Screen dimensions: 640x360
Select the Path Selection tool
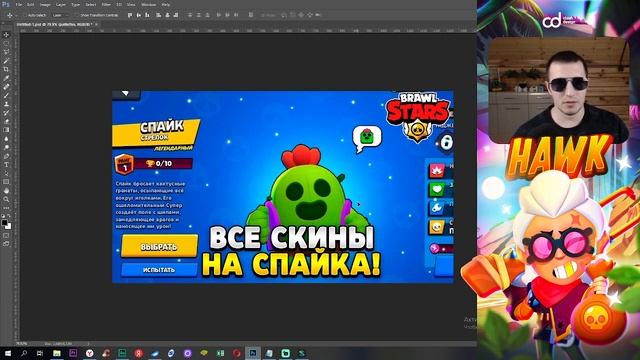click(x=7, y=173)
